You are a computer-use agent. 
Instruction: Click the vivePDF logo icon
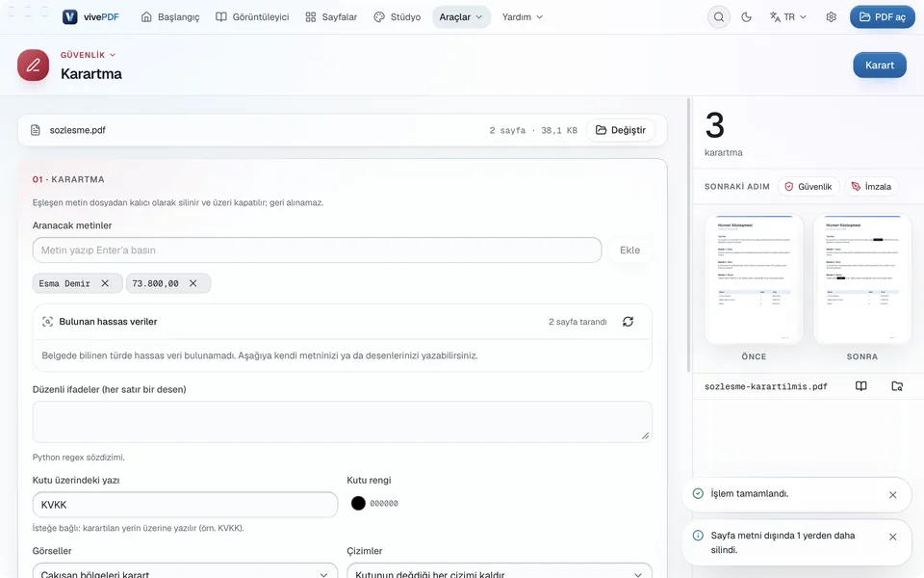(69, 17)
